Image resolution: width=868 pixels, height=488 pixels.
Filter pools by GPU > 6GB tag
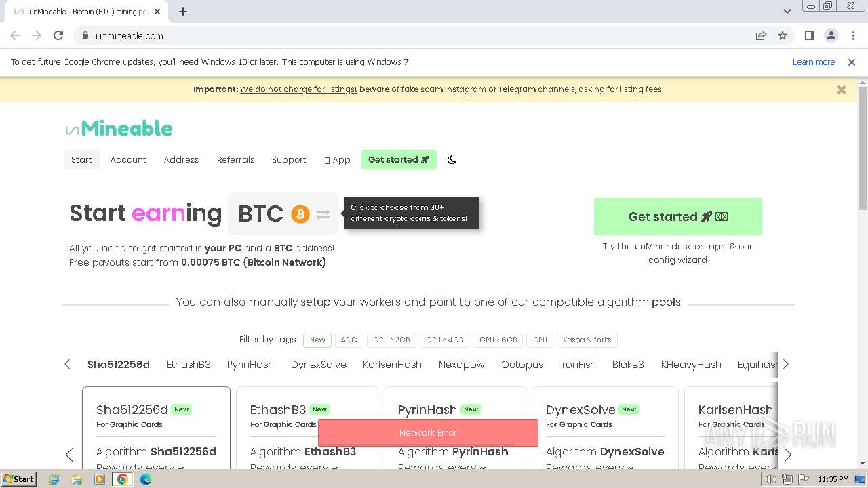click(x=498, y=340)
